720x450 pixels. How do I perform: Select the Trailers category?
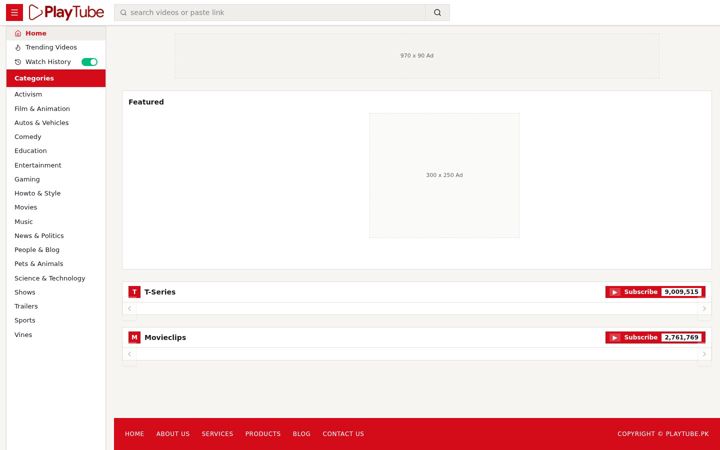coord(26,306)
